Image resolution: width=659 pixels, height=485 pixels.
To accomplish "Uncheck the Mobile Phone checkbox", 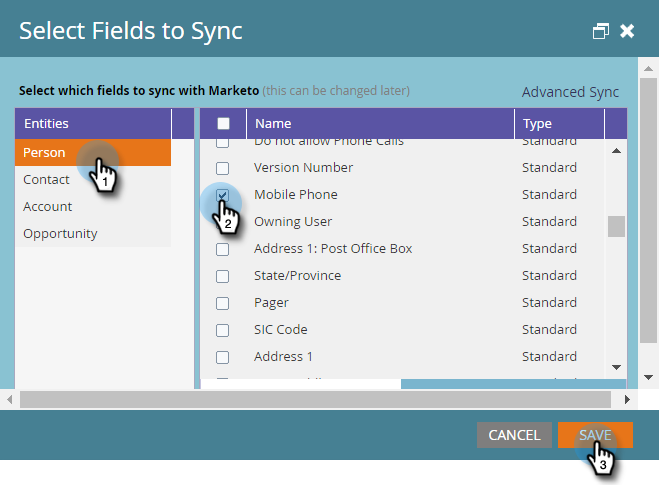I will (x=223, y=194).
